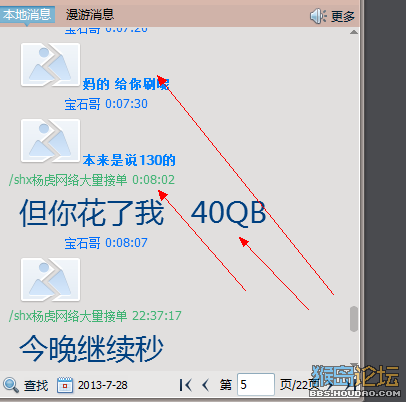The height and width of the screenshot is (402, 406).
Task: Click the 查找 search label
Action: pyautogui.click(x=36, y=386)
